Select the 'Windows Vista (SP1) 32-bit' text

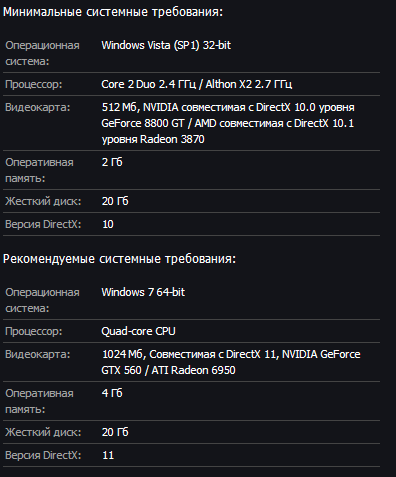[166, 45]
